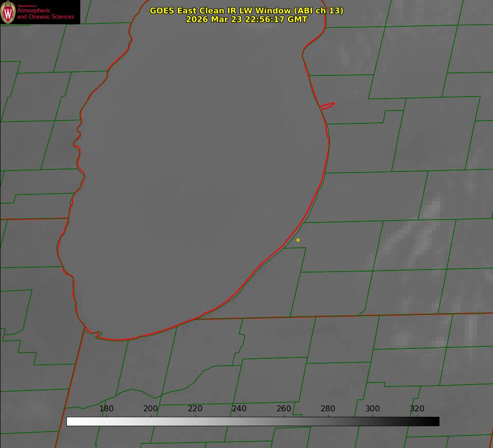Click the University of Wisconsin crest logo
This screenshot has height=448, width=493.
point(8,12)
